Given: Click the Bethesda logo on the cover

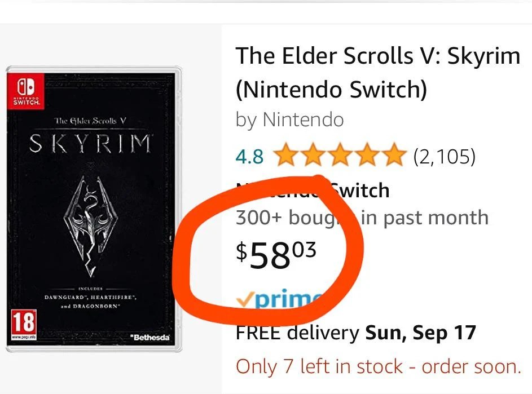Looking at the screenshot, I should 150,338.
